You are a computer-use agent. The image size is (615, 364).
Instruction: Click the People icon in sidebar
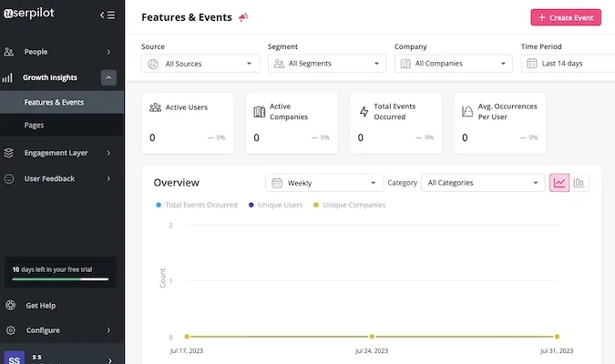(x=8, y=52)
